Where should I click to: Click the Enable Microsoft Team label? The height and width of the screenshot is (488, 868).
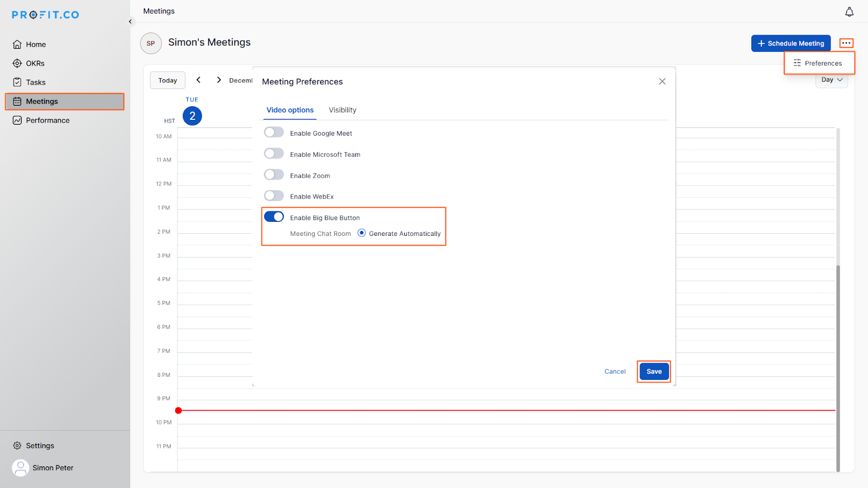click(x=325, y=155)
